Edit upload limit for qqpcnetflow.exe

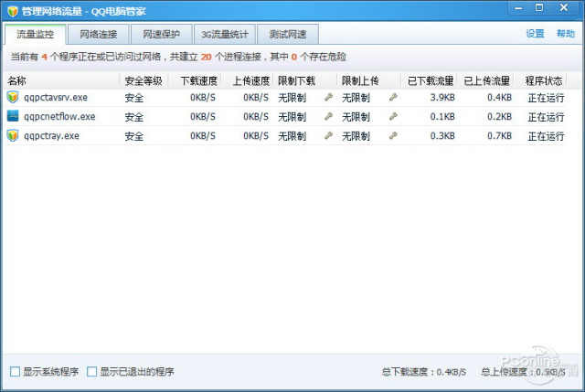click(393, 116)
